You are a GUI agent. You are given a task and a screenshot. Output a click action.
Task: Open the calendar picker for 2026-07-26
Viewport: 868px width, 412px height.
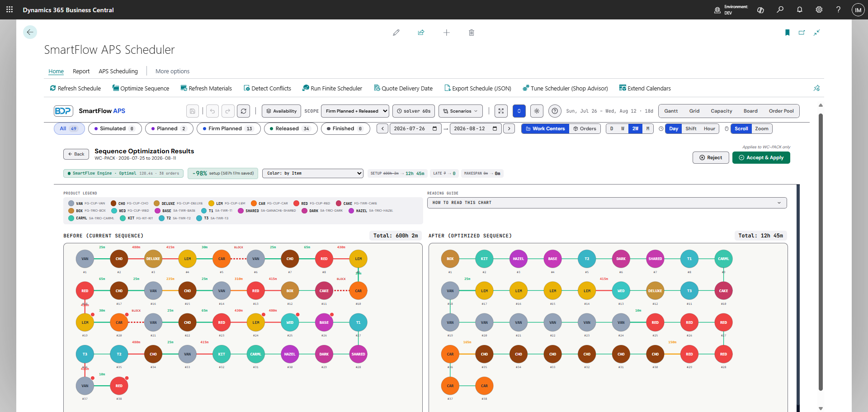434,128
